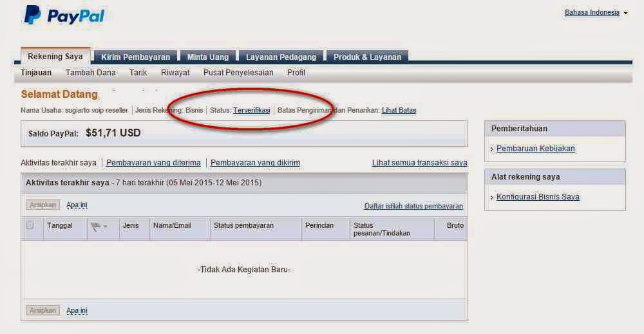Go to Layanan Pedagang tab
This screenshot has height=334, width=644.
point(281,57)
